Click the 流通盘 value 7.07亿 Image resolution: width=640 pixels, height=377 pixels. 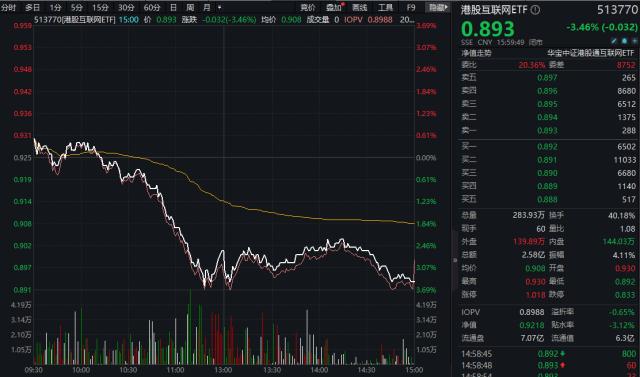[533, 338]
